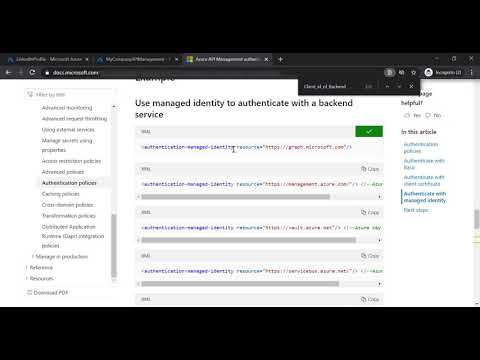Click right arrow of vault.azure.net snippet scrollbar
The width and height of the screenshot is (480, 360).
click(379, 240)
